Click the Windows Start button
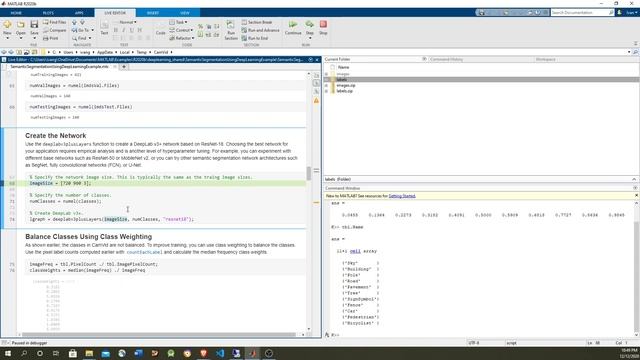 pos(7,353)
